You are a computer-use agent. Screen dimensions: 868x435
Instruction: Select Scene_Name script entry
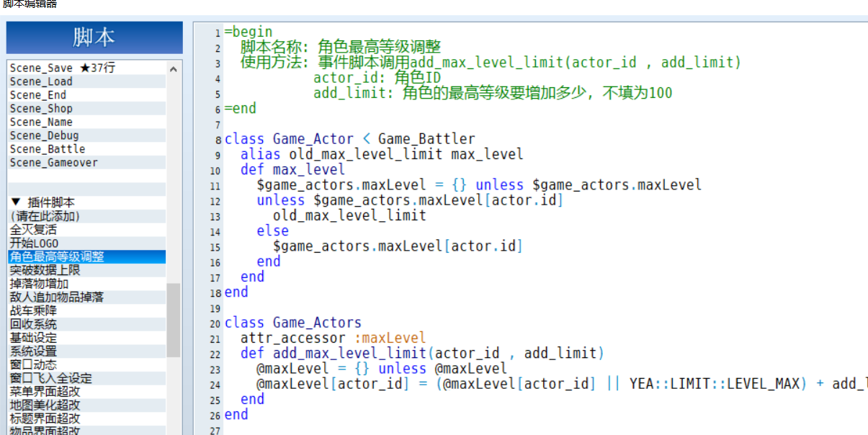point(87,122)
